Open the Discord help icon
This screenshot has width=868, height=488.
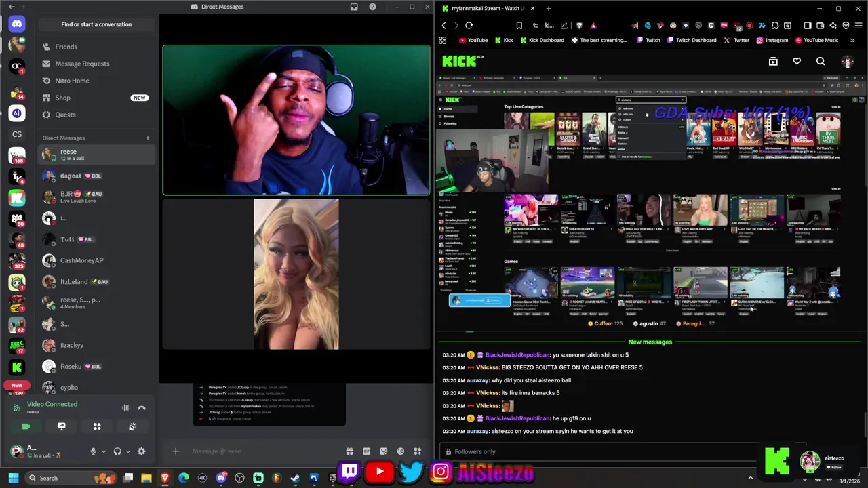[372, 7]
